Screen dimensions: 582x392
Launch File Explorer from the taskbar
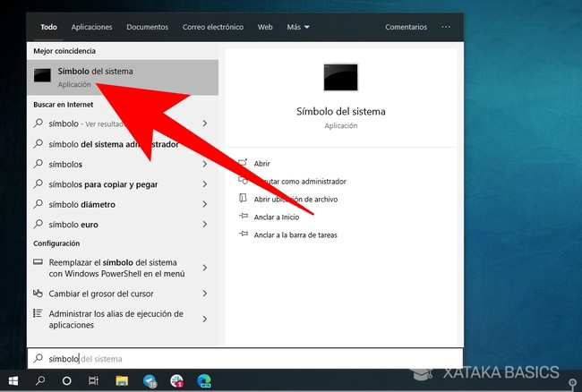tap(122, 380)
